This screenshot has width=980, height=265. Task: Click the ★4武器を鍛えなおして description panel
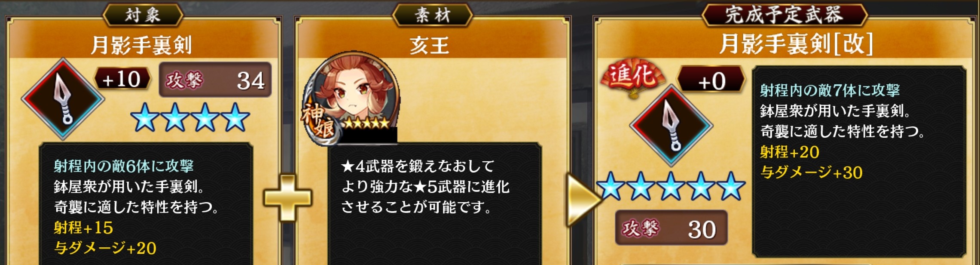[x=434, y=204]
